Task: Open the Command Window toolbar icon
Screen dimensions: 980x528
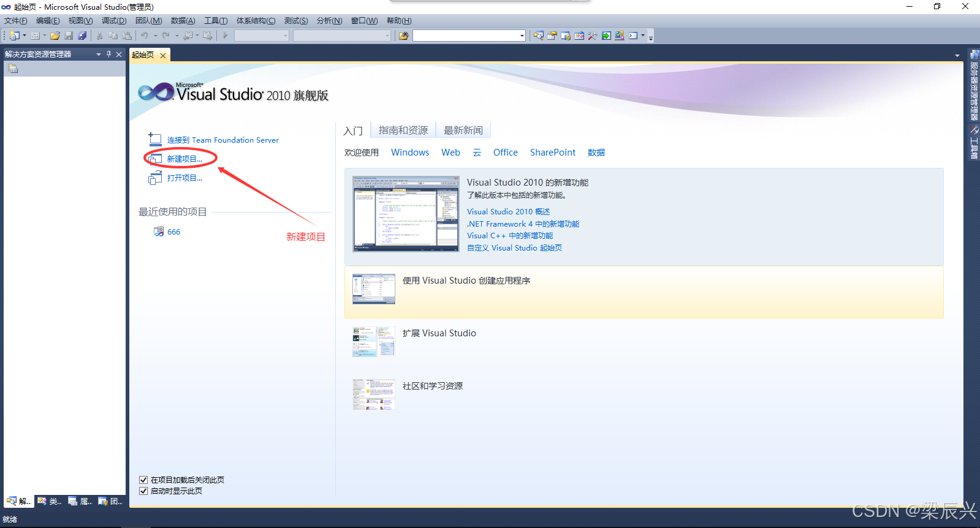Action: pyautogui.click(x=633, y=36)
